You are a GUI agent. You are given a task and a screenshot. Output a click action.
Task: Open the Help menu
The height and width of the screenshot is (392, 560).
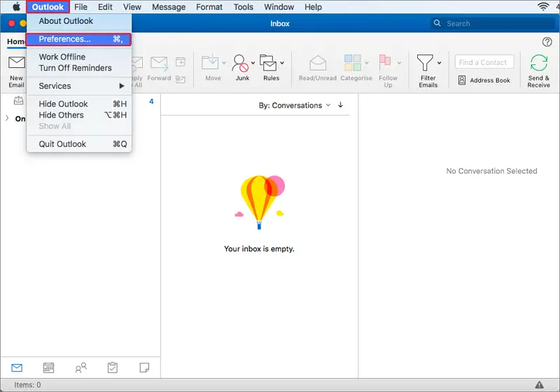(313, 7)
